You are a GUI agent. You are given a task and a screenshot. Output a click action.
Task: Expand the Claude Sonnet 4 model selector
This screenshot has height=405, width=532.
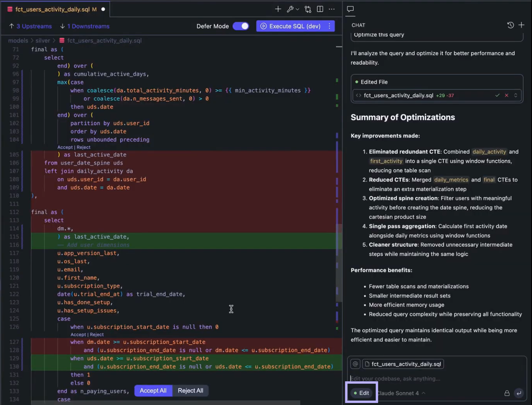[401, 393]
